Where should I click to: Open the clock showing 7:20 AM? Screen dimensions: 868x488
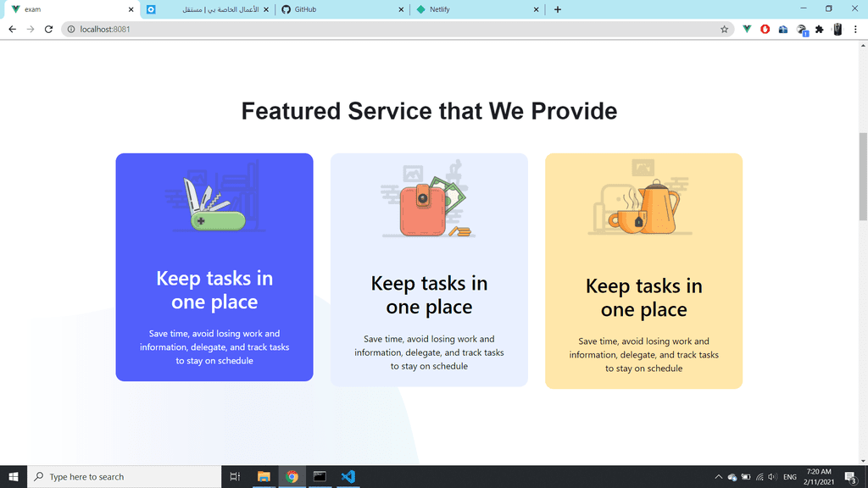[819, 477]
